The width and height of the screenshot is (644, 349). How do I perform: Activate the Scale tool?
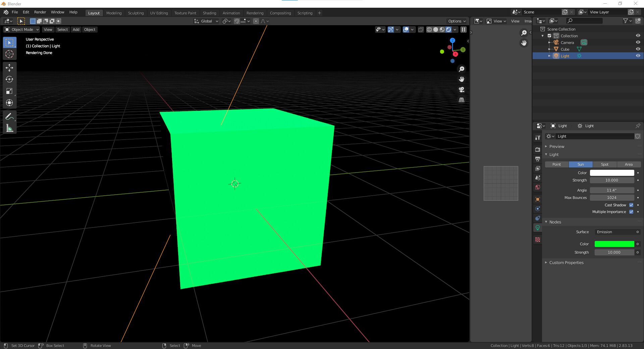9,91
